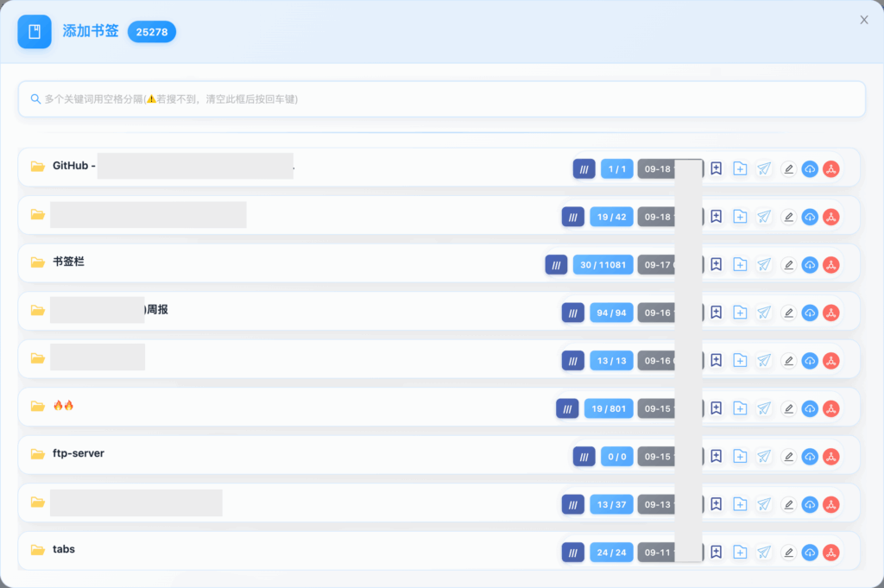This screenshot has width=884, height=588.
Task: Click new-folder icon in 书签栏 row
Action: (x=740, y=265)
